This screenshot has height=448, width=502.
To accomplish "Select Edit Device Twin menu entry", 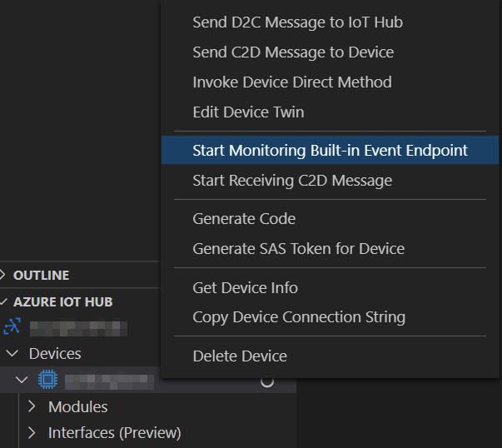I will [330, 112].
